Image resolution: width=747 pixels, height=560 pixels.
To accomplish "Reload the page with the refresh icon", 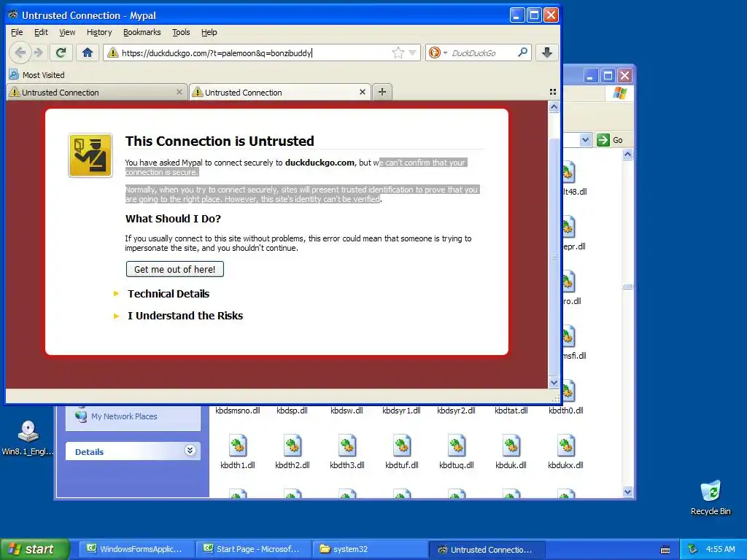I will tap(61, 52).
